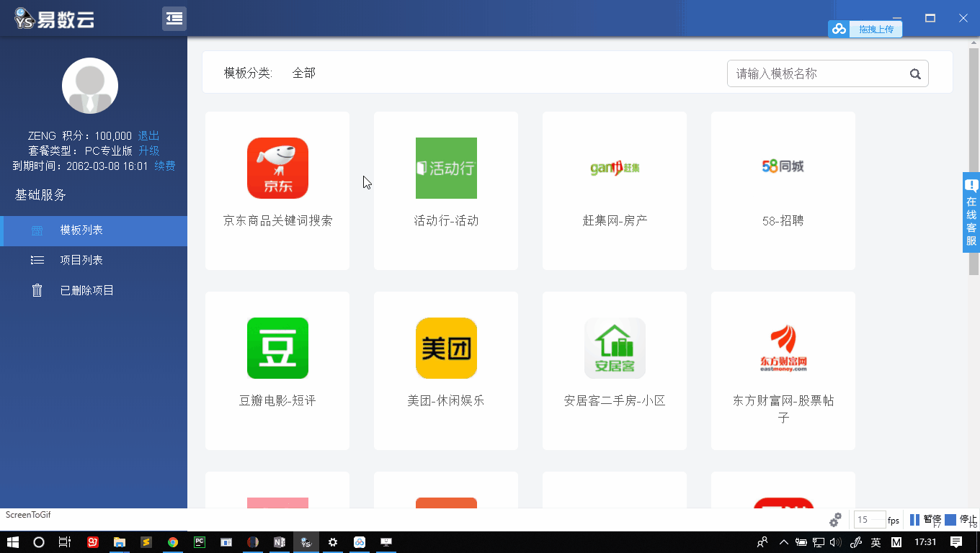Select 项目列表 in the sidebar
Viewport: 980px width, 553px height.
[x=94, y=261]
